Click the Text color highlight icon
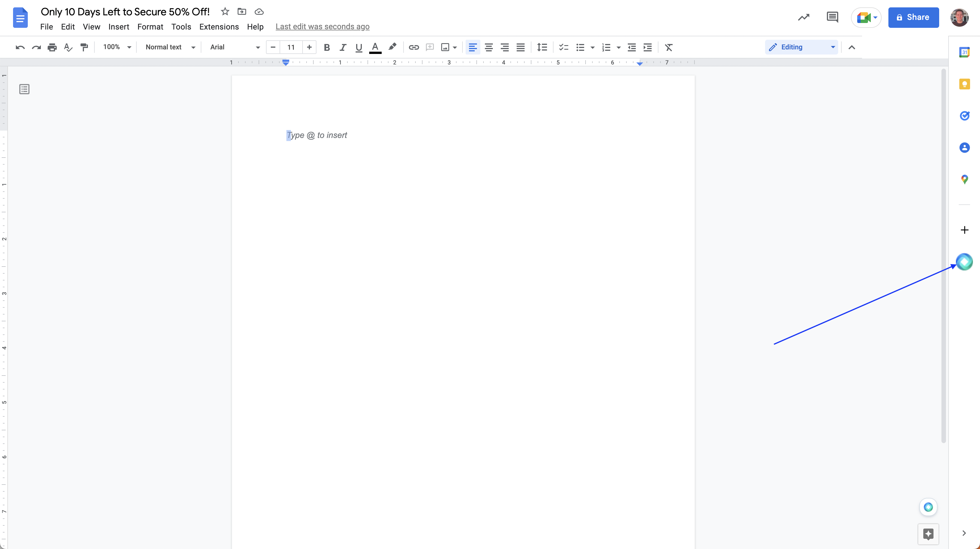This screenshot has width=980, height=549. [x=392, y=47]
